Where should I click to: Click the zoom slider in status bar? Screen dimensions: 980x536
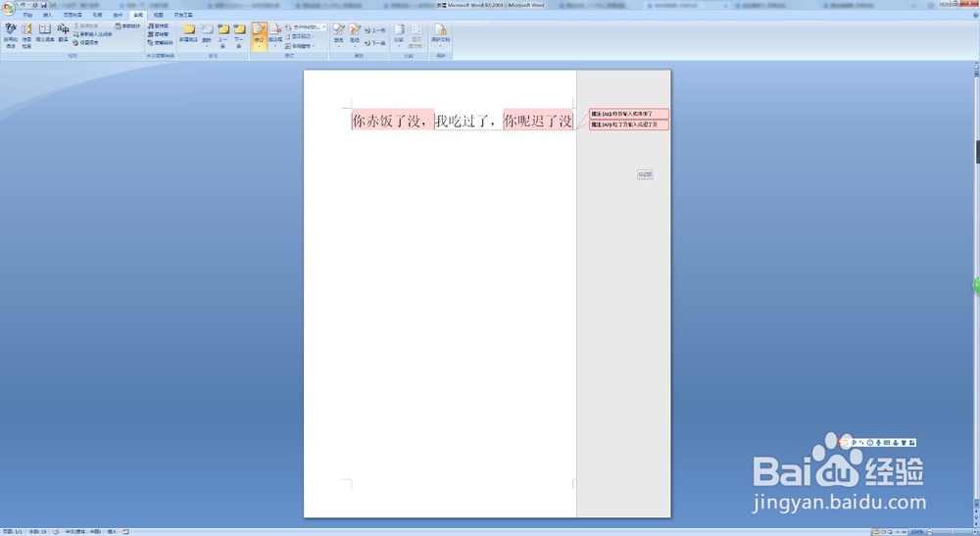coord(952,532)
